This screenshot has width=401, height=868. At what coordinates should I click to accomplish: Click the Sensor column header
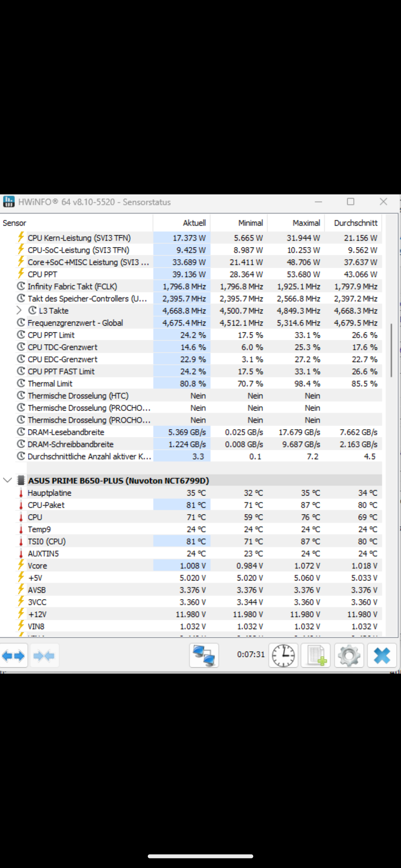tap(76, 223)
